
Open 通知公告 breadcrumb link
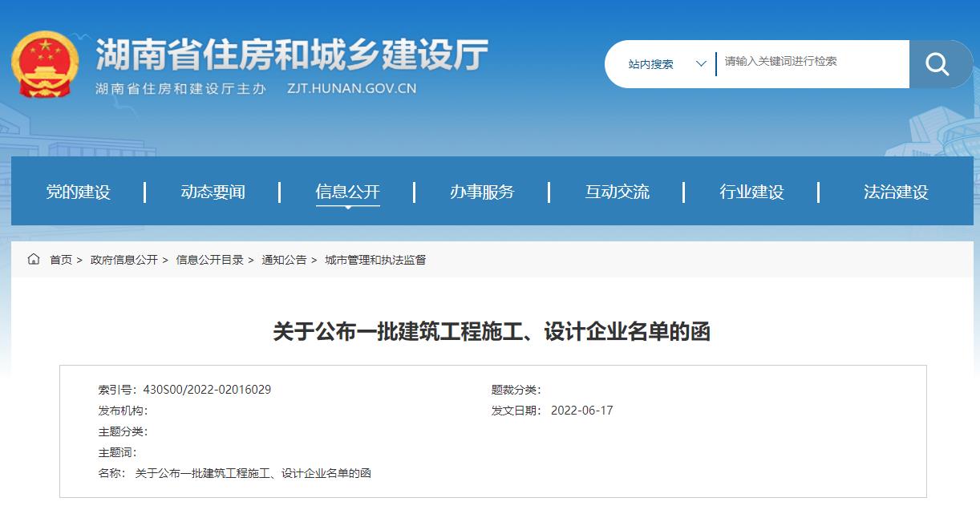coord(284,260)
